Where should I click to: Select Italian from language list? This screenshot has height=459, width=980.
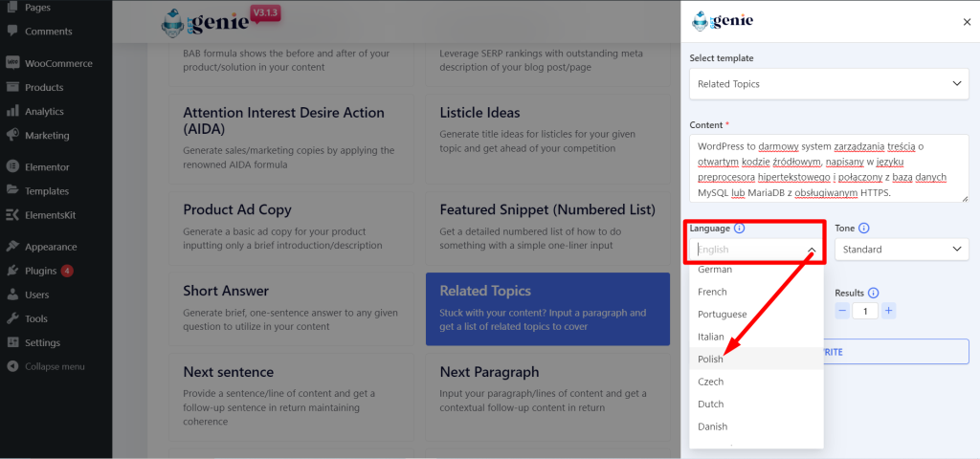(x=756, y=337)
